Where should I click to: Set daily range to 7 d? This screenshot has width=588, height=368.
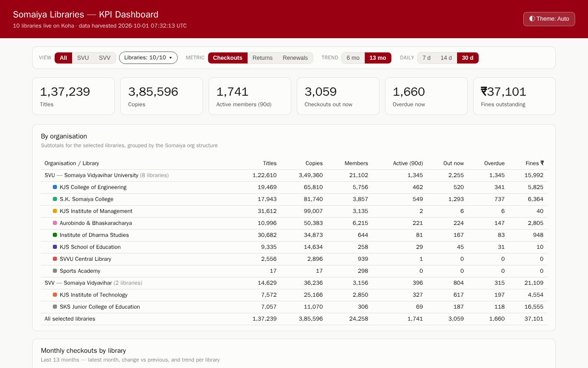[x=426, y=58]
